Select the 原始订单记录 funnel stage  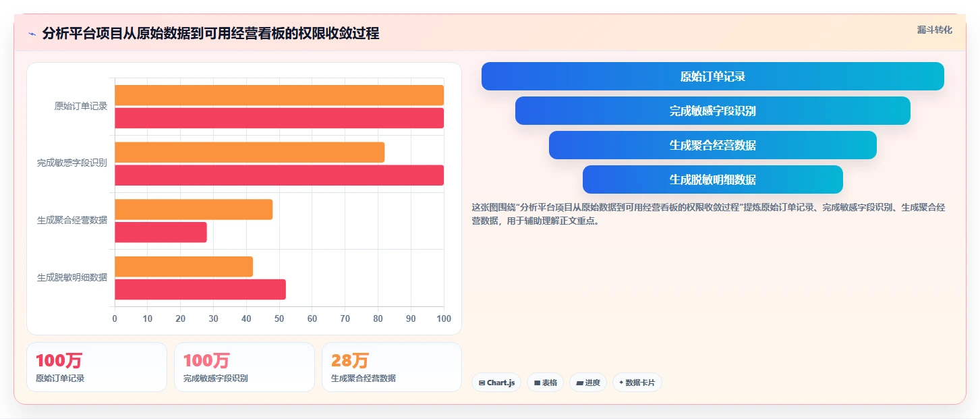tap(712, 76)
